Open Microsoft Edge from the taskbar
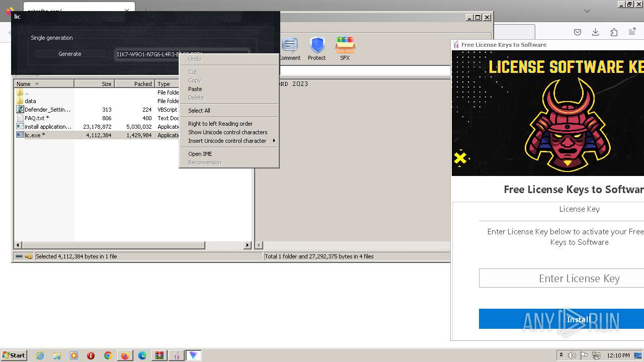644x362 pixels. pos(142,355)
